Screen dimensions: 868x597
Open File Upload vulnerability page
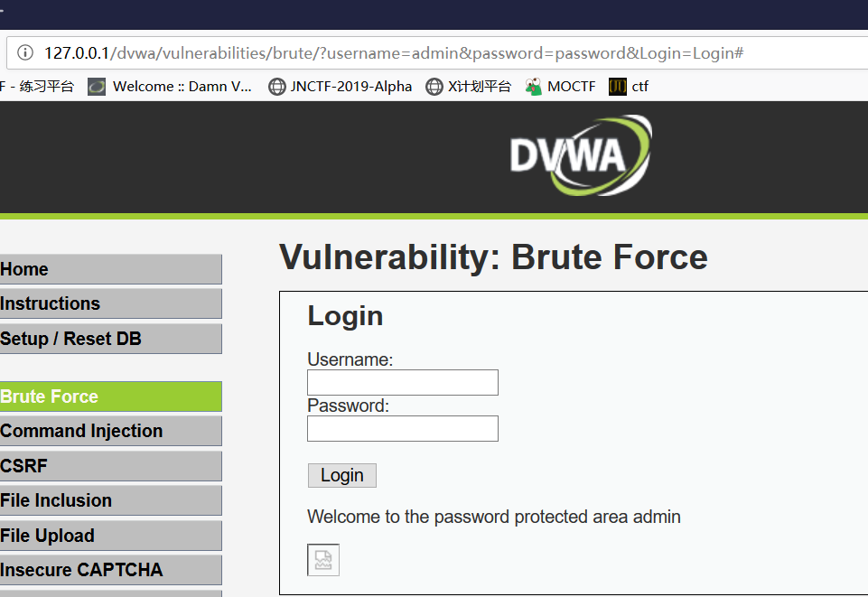pos(110,536)
